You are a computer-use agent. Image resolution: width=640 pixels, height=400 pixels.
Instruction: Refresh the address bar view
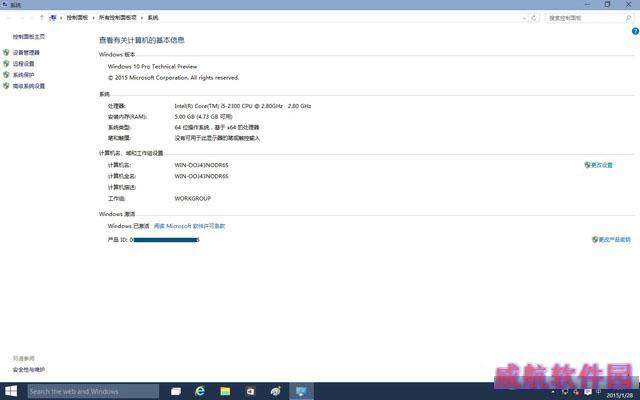pyautogui.click(x=534, y=18)
